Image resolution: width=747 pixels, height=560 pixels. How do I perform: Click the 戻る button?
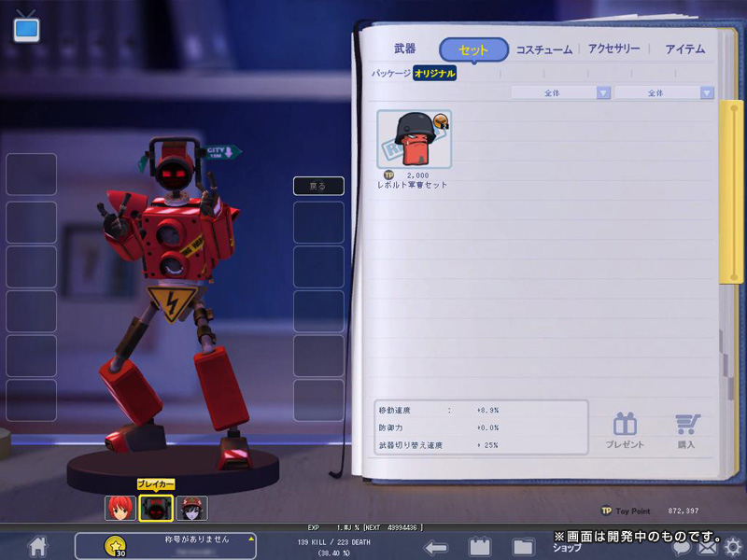[x=318, y=186]
